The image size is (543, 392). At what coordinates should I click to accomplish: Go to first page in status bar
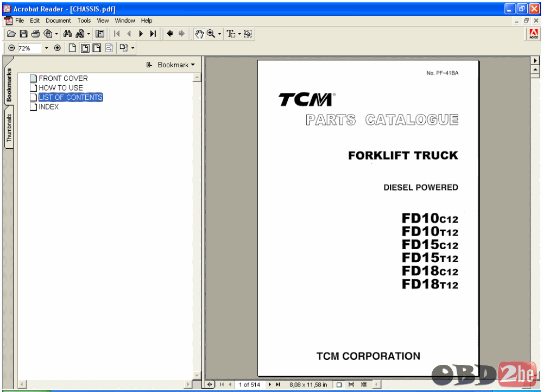[x=222, y=384]
